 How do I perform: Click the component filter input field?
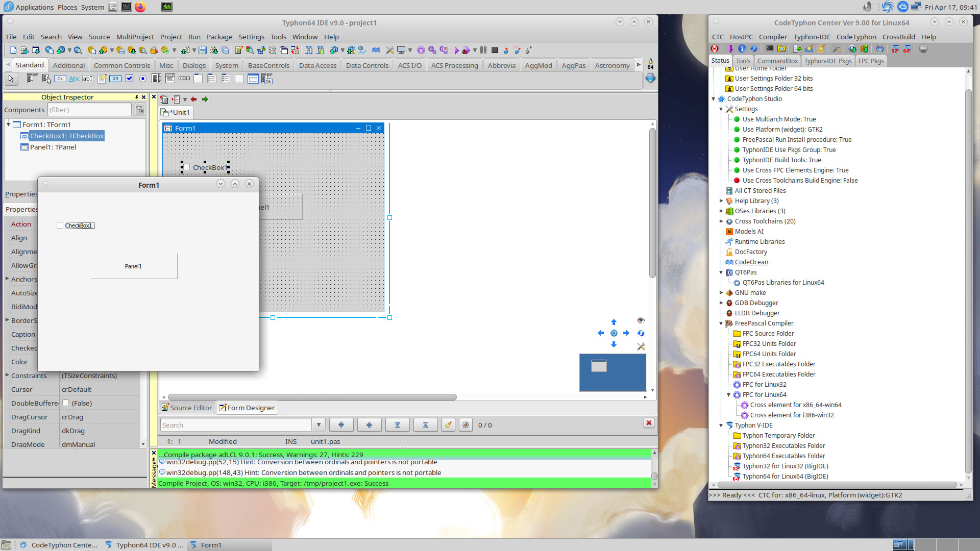click(x=89, y=110)
